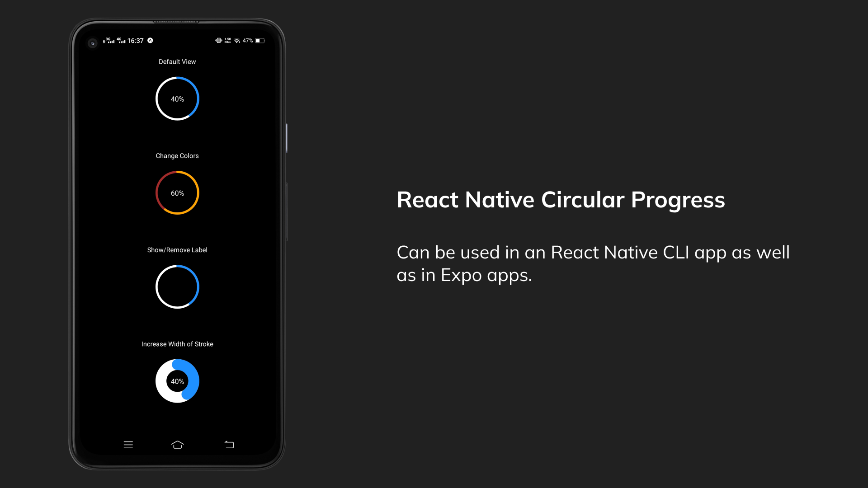Click the home navigation button
The image size is (868, 488).
(177, 445)
